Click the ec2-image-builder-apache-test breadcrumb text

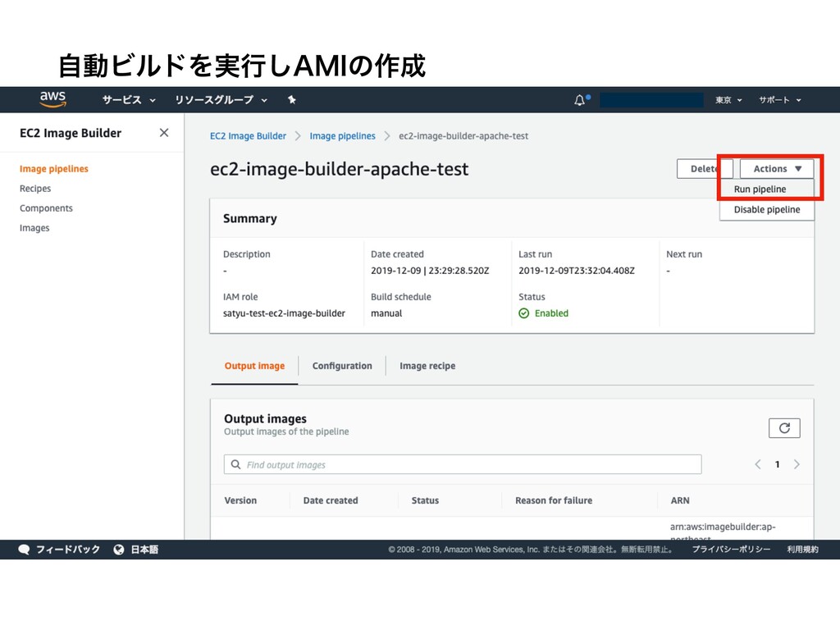[463, 136]
